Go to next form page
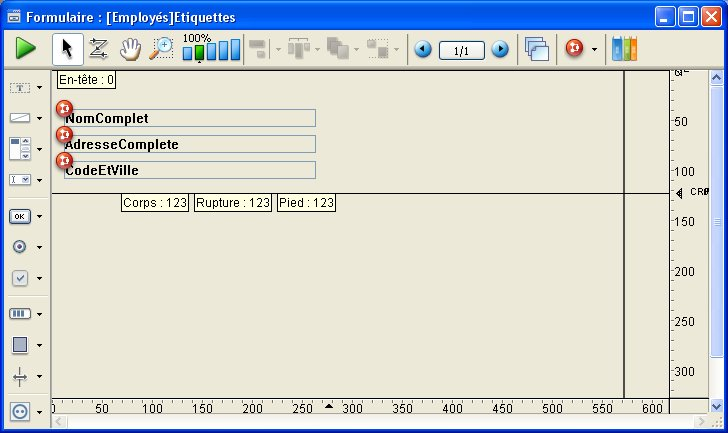 [499, 48]
